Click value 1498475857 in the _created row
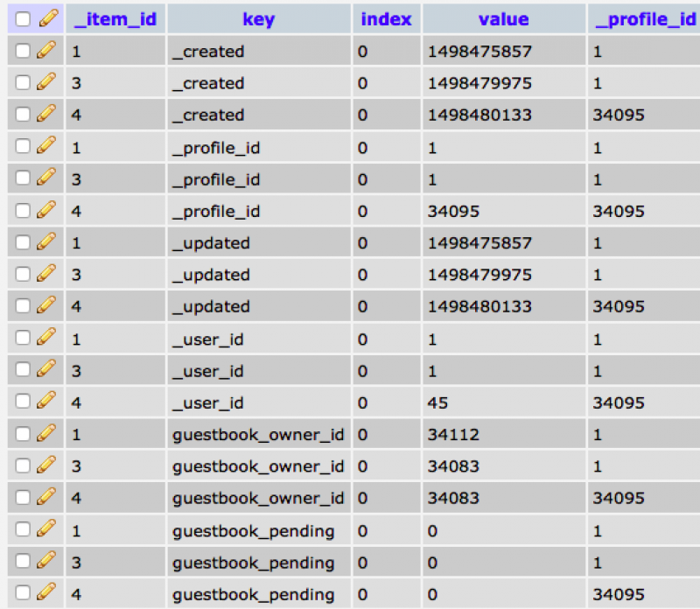This screenshot has width=700, height=609. coord(479,52)
